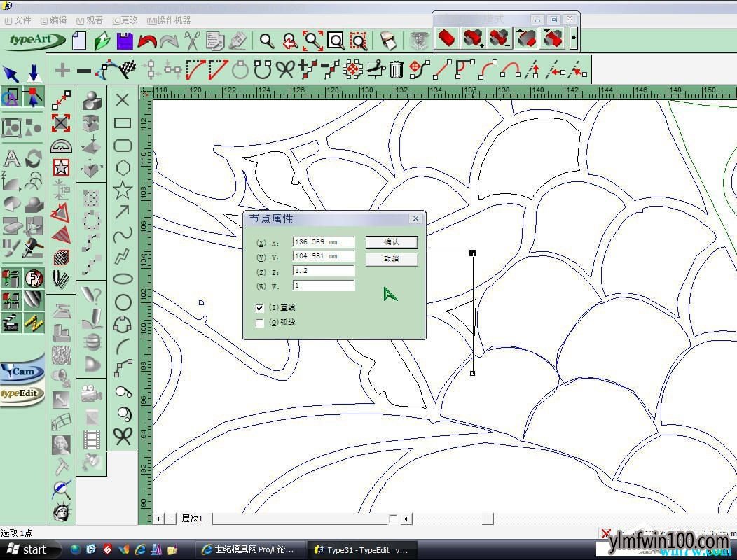737x560 pixels.
Task: Open the Cam module button
Action: tap(22, 371)
